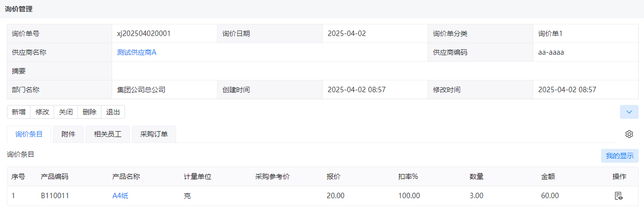Open the settings gear icon
Viewport: 644px width, 211px height.
[x=629, y=134]
